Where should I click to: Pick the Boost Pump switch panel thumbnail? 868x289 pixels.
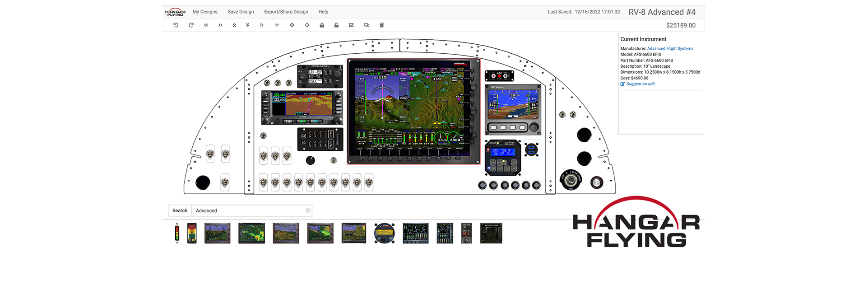coord(491,233)
